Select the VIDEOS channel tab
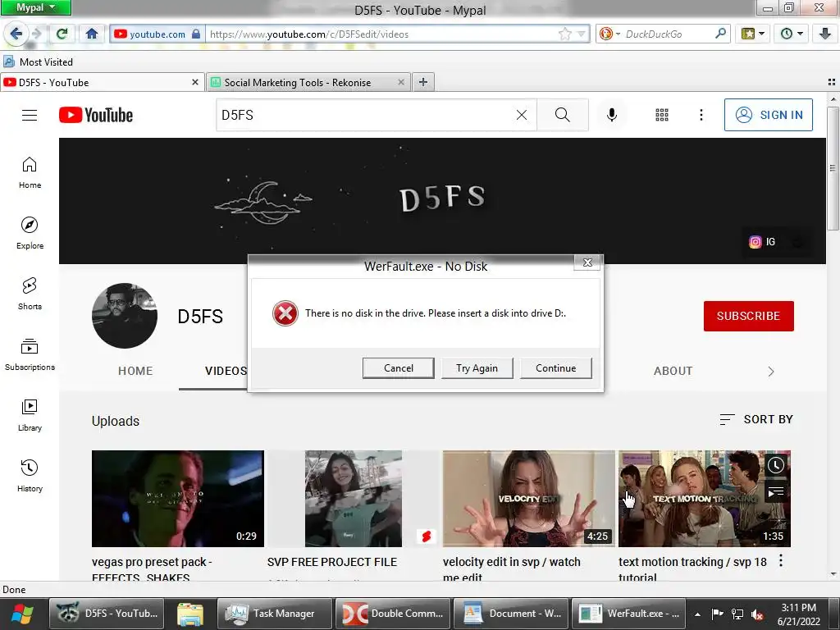Viewport: 840px width, 630px height. [x=226, y=371]
